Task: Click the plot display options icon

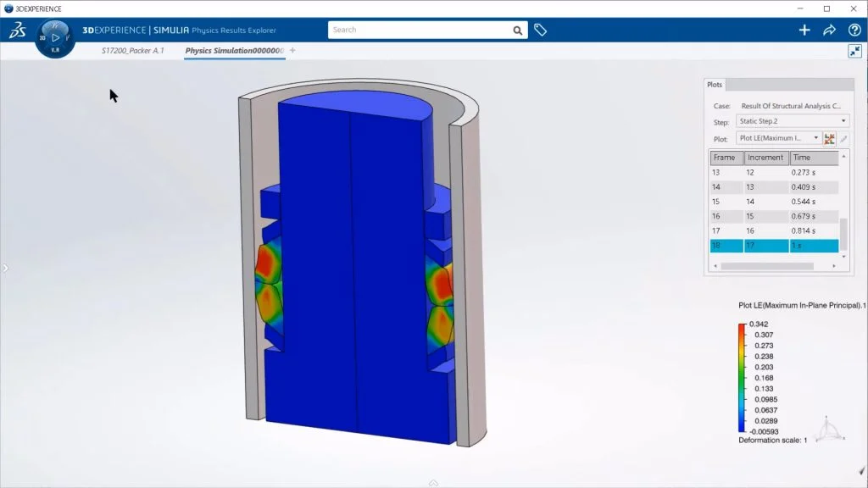Action: pyautogui.click(x=829, y=138)
